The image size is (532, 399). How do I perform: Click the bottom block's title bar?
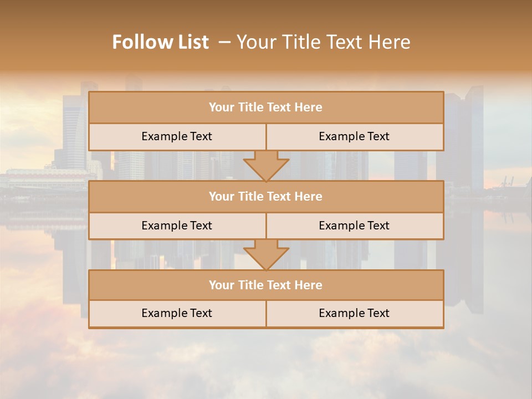[266, 285]
